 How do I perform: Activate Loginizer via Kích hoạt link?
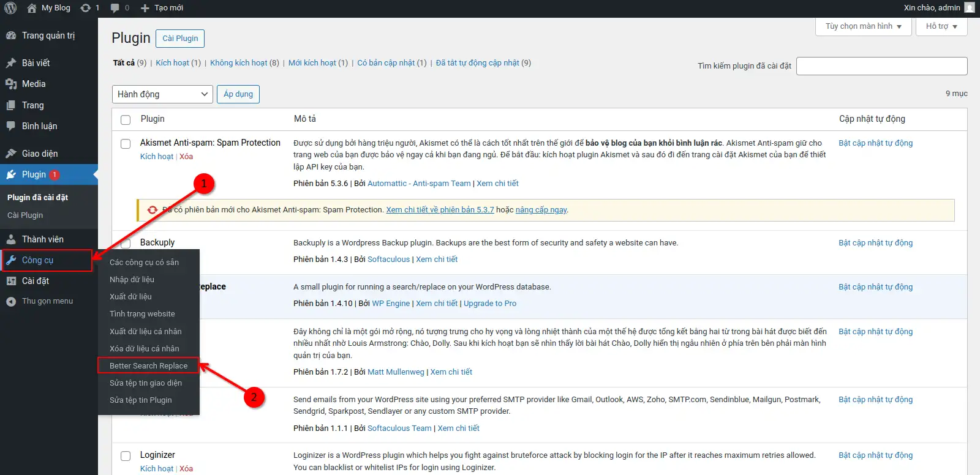(157, 468)
